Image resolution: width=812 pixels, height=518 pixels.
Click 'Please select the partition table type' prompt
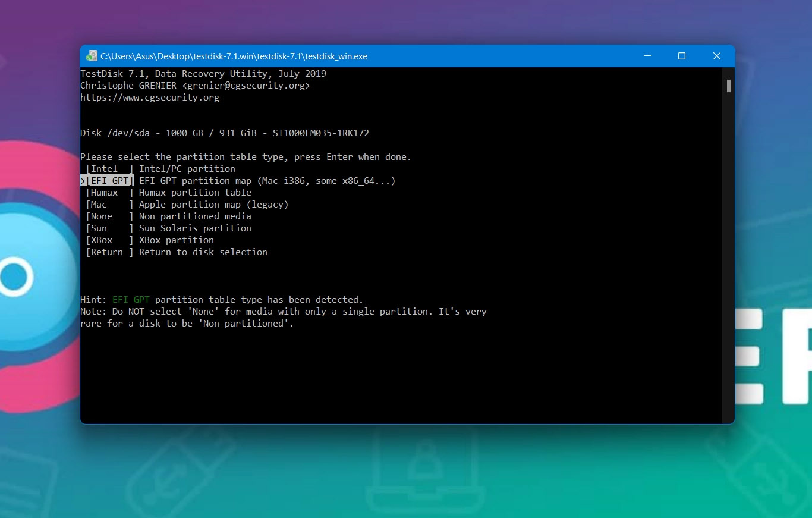tap(246, 157)
